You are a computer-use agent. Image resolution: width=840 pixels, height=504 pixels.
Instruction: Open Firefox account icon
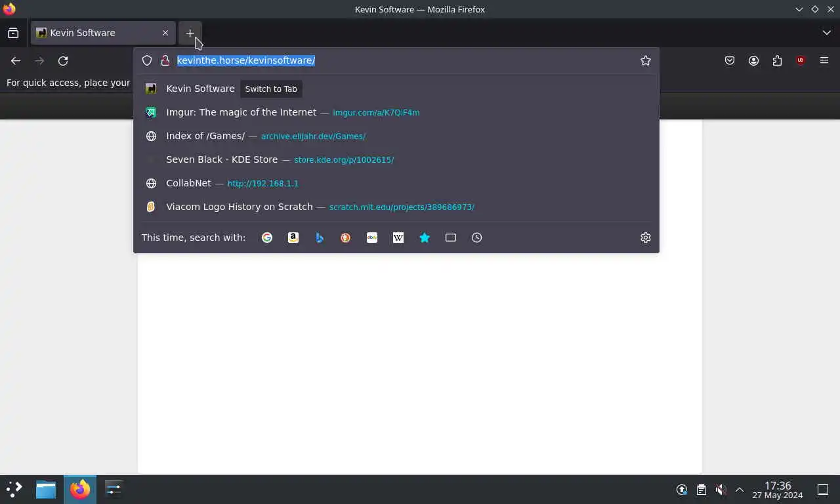tap(753, 60)
